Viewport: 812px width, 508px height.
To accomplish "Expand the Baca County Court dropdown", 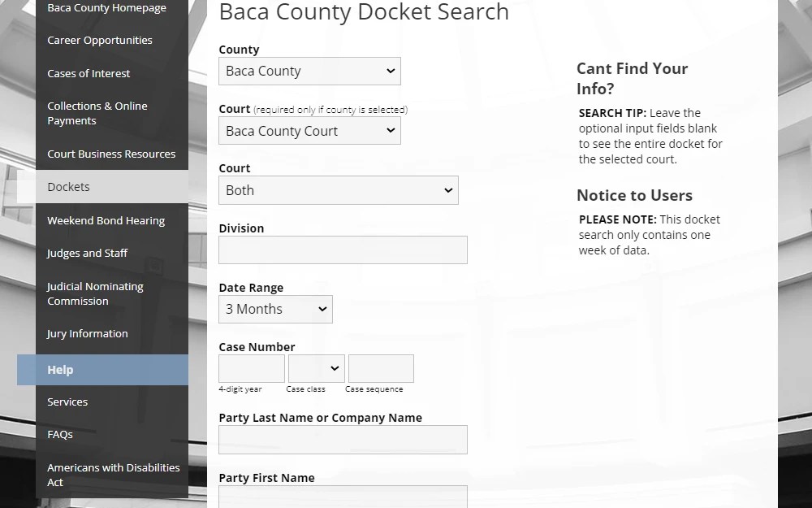I will click(x=309, y=131).
